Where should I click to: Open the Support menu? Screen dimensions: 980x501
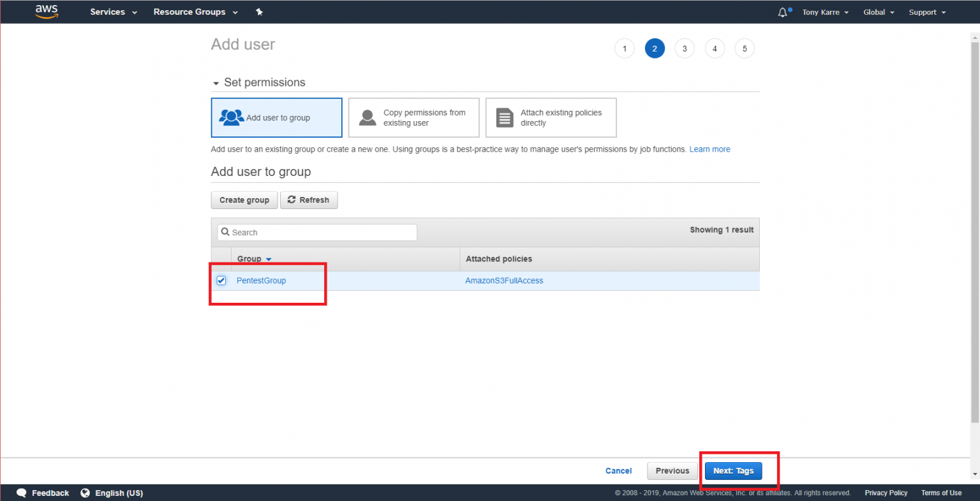926,12
